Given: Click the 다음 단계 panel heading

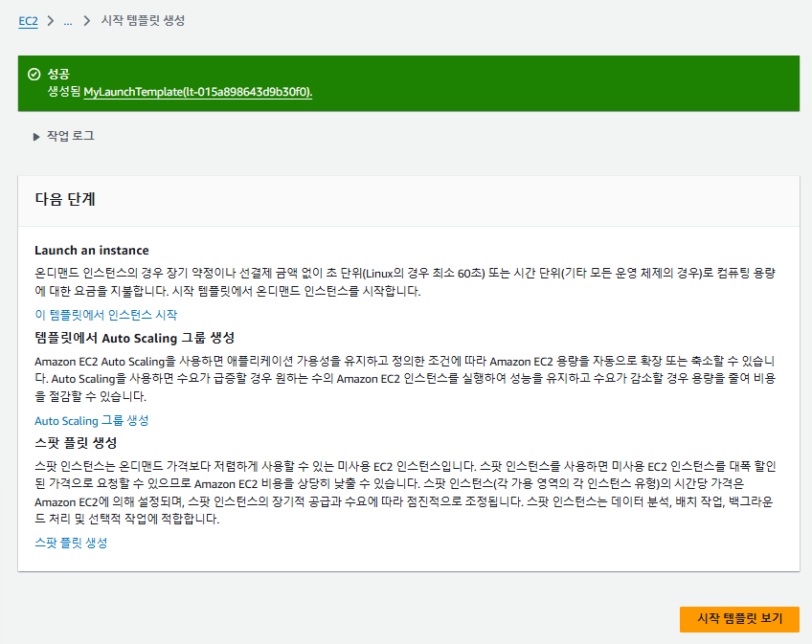Looking at the screenshot, I should pos(65,199).
